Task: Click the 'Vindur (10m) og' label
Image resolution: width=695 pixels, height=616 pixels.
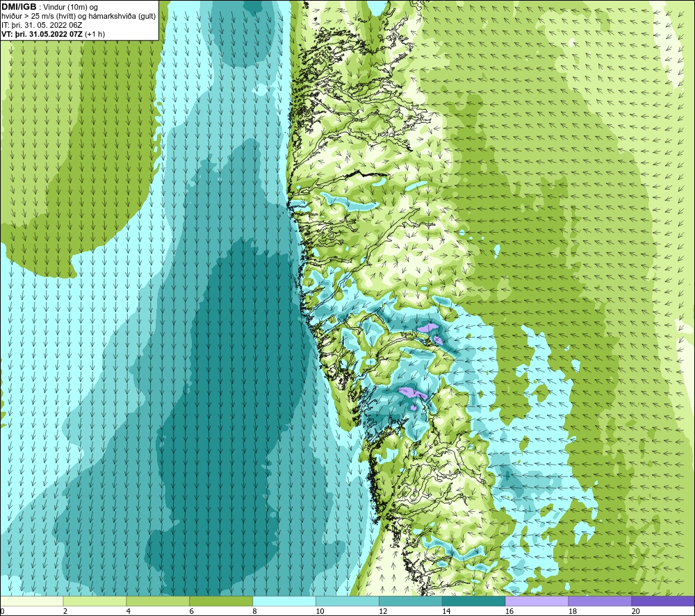Action: pyautogui.click(x=70, y=8)
